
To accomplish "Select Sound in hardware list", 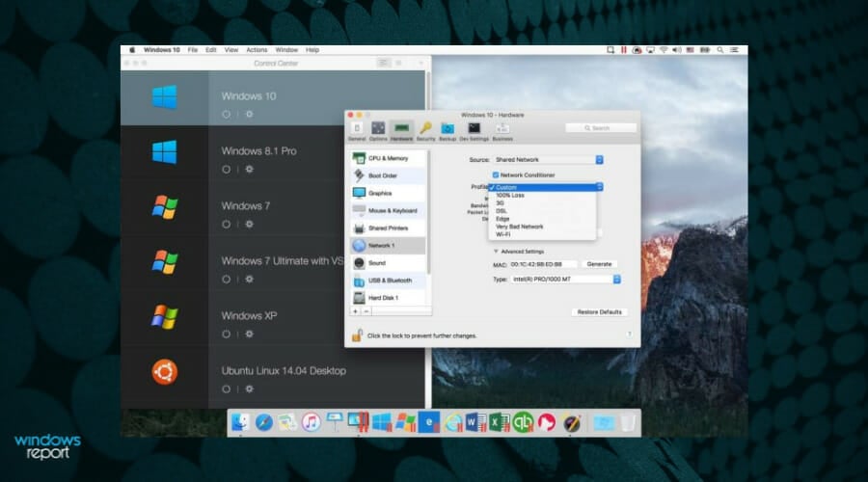I will pyautogui.click(x=388, y=263).
